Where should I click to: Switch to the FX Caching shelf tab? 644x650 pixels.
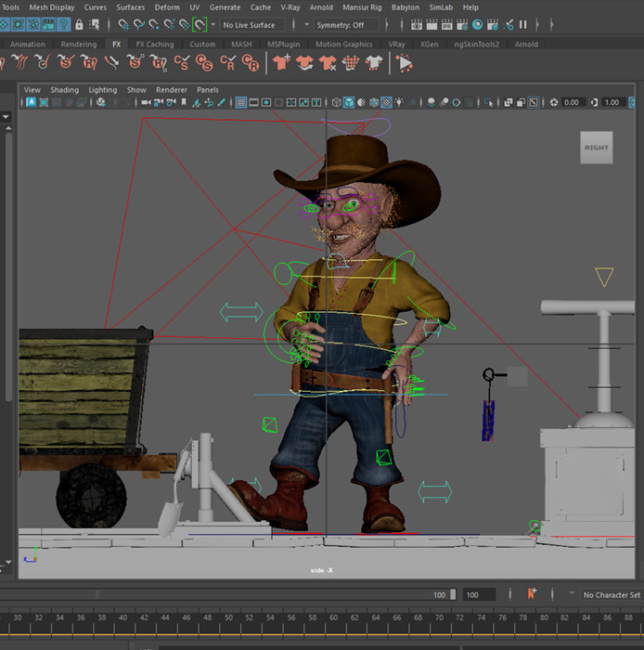point(155,45)
